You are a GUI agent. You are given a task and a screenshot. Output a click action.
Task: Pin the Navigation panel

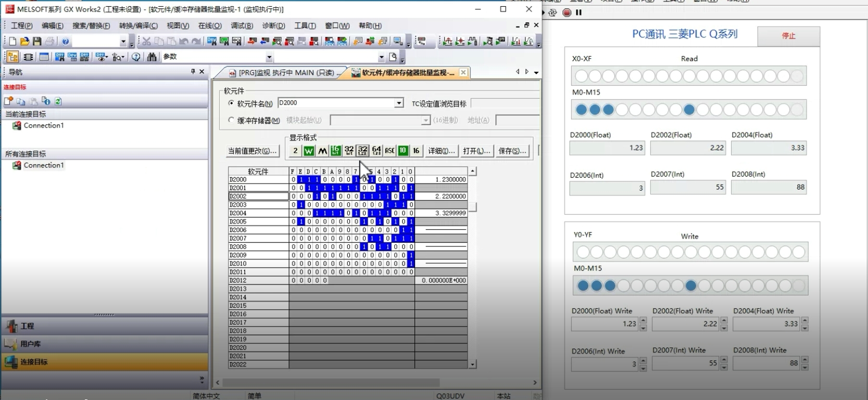pyautogui.click(x=193, y=71)
